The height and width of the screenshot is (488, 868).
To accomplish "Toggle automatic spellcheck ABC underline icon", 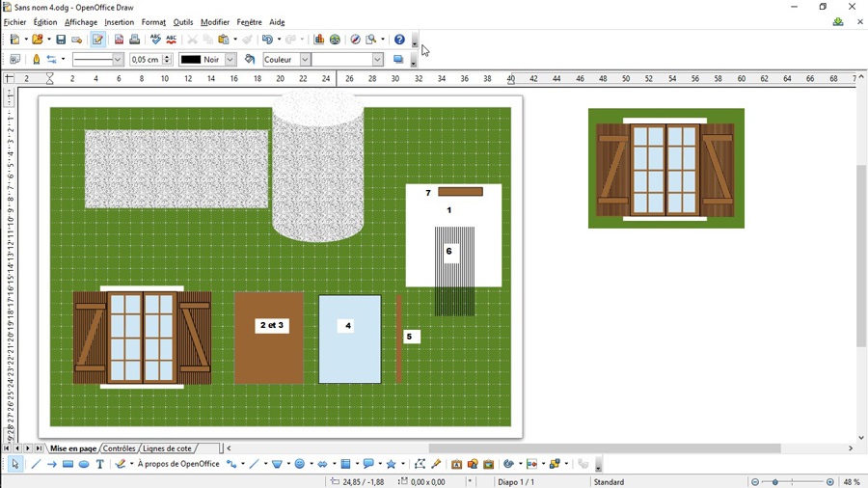I will [171, 40].
